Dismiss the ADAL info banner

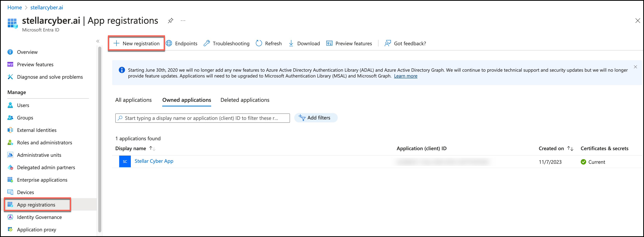635,67
